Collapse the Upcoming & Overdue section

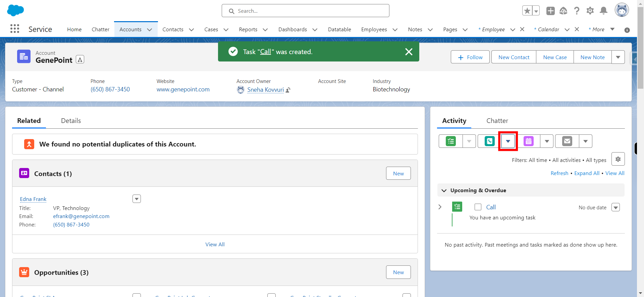tap(444, 190)
